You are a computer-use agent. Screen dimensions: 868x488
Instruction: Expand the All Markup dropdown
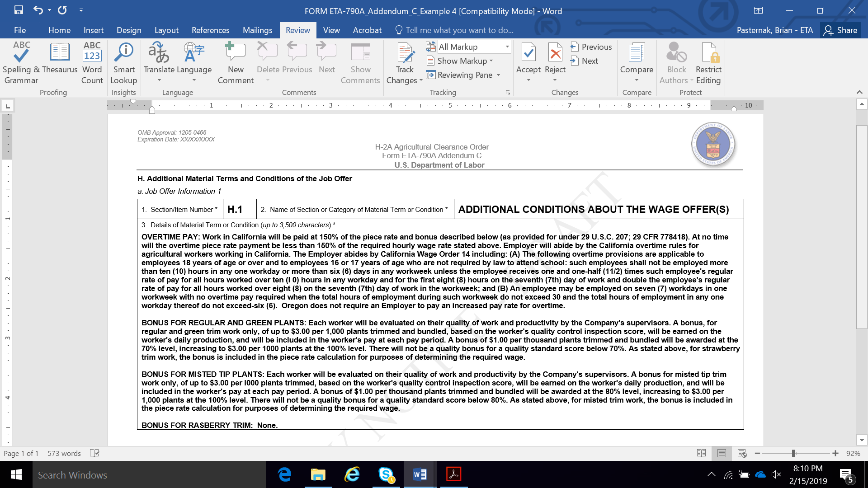(x=507, y=47)
